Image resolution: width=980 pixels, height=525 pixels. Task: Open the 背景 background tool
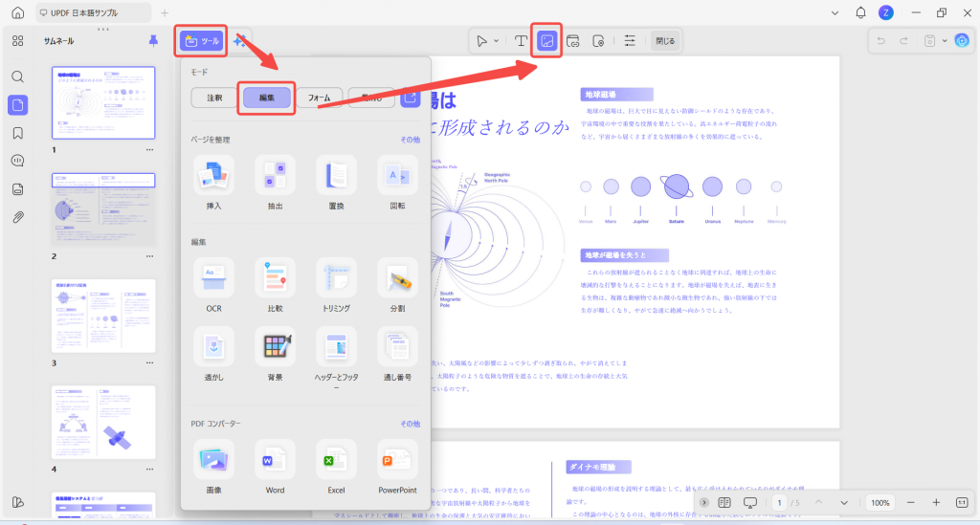[x=275, y=346]
